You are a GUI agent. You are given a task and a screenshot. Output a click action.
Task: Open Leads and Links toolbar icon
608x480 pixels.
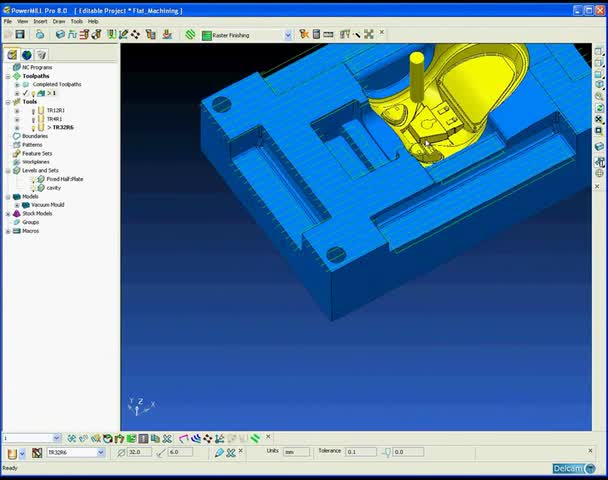click(x=112, y=35)
